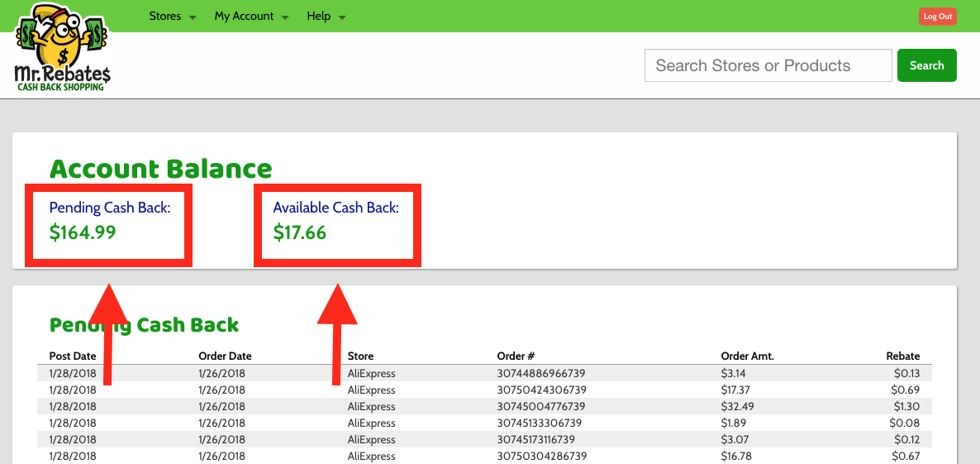This screenshot has height=464, width=980.
Task: Click the Order Date column header
Action: click(x=225, y=356)
